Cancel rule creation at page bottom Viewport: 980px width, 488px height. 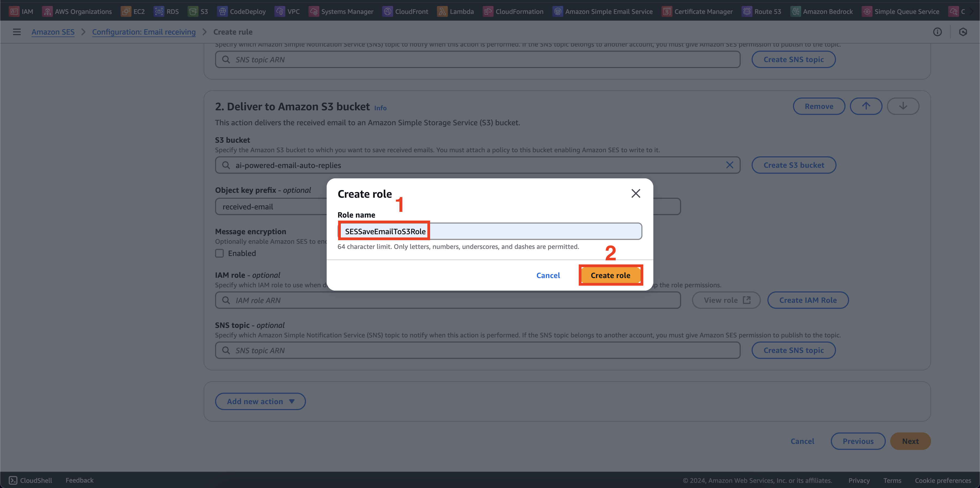coord(802,441)
